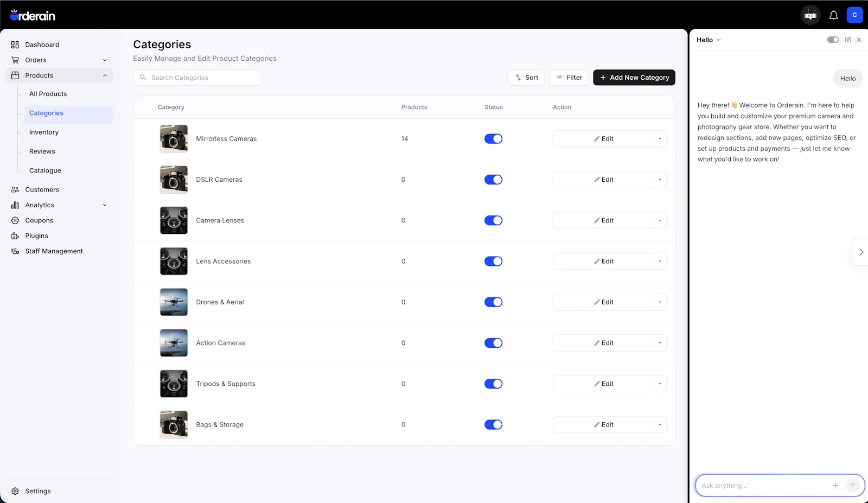
Task: Click the filter lines icon
Action: [559, 78]
